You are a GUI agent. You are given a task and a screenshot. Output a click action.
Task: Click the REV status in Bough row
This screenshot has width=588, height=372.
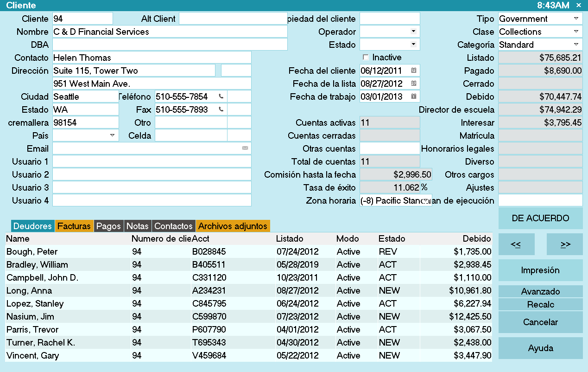(x=387, y=251)
